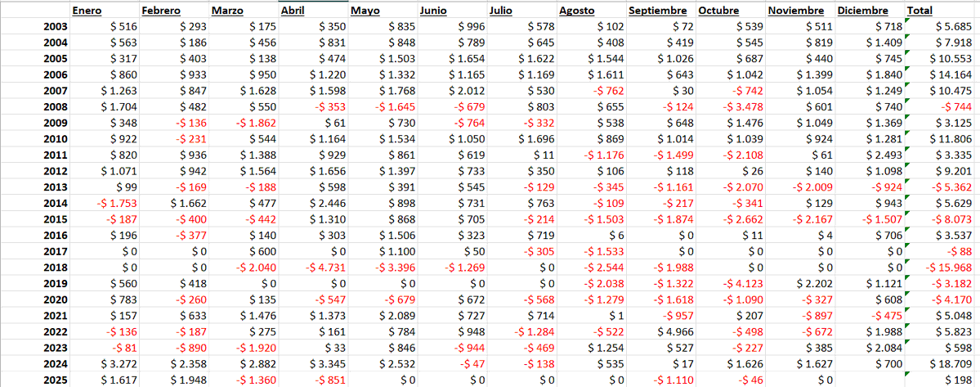
Task: Select 2019 Noviembre cell showing $ 2.202
Action: [801, 284]
